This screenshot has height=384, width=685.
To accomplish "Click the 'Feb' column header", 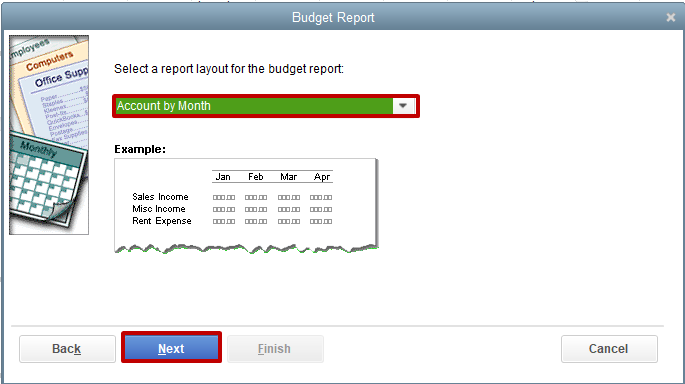I will click(256, 176).
